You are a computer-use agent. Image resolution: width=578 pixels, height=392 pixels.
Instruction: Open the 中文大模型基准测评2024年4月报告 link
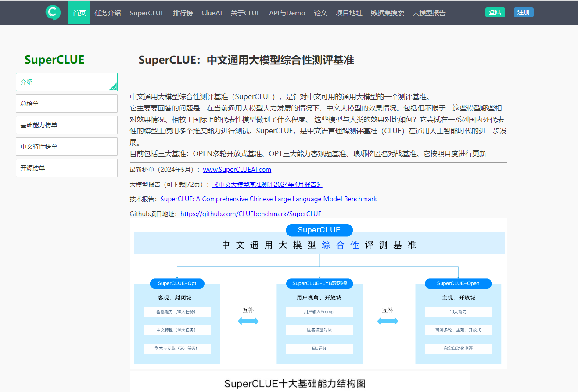click(267, 185)
